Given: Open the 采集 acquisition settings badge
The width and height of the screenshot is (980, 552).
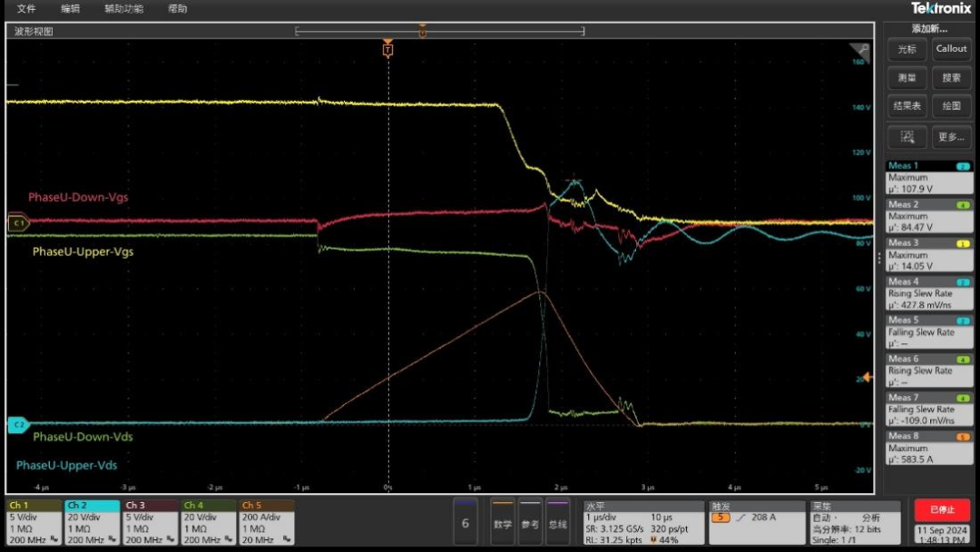Looking at the screenshot, I should [855, 523].
